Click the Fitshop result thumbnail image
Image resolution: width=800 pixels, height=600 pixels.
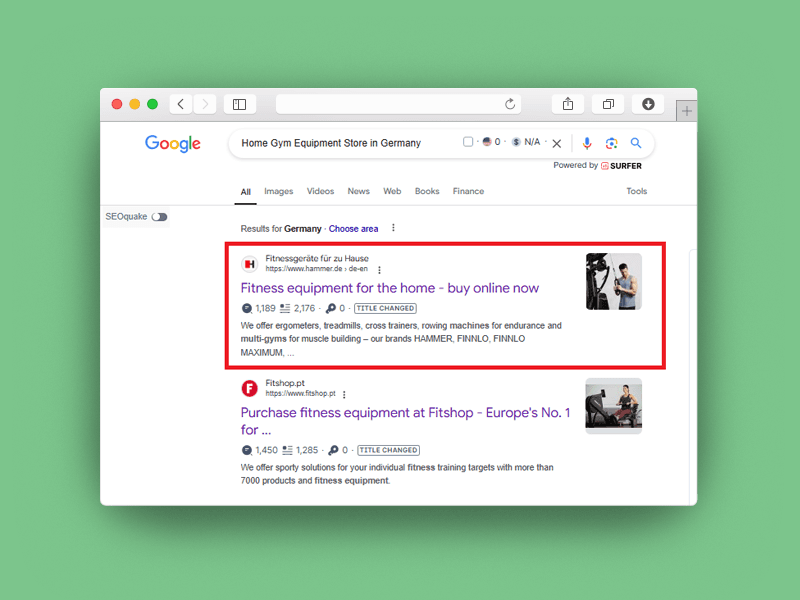tap(613, 406)
